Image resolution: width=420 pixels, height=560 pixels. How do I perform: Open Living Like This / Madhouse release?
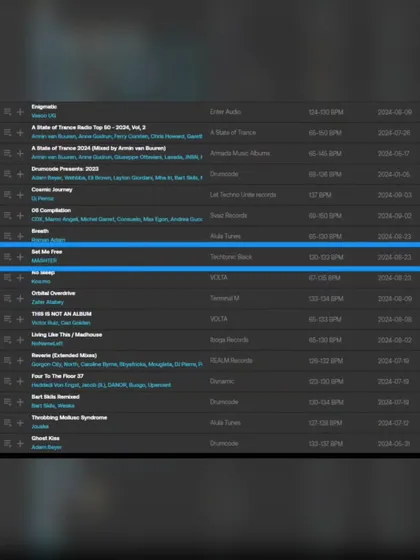(67, 335)
